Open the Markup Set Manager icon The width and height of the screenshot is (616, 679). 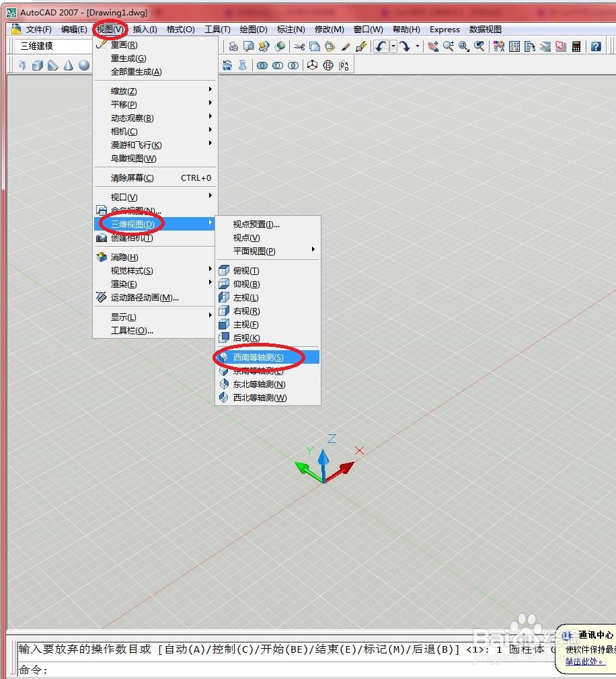pos(561,46)
